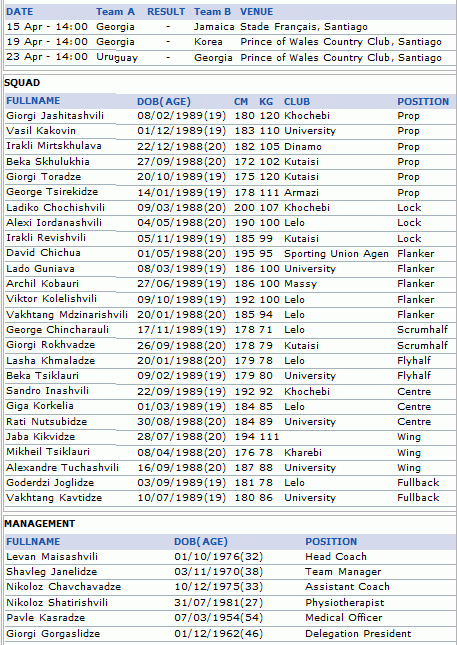Click on Vakhtang Mdzinarishvili
This screenshot has width=457, height=645.
point(67,315)
